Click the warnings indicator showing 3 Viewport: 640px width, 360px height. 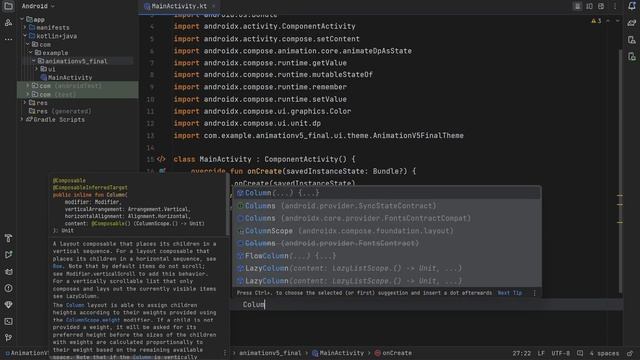pos(596,21)
